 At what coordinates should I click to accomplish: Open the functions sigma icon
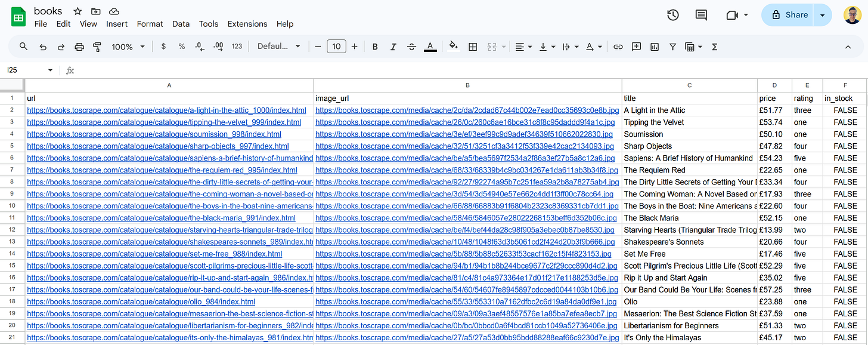[x=714, y=47]
